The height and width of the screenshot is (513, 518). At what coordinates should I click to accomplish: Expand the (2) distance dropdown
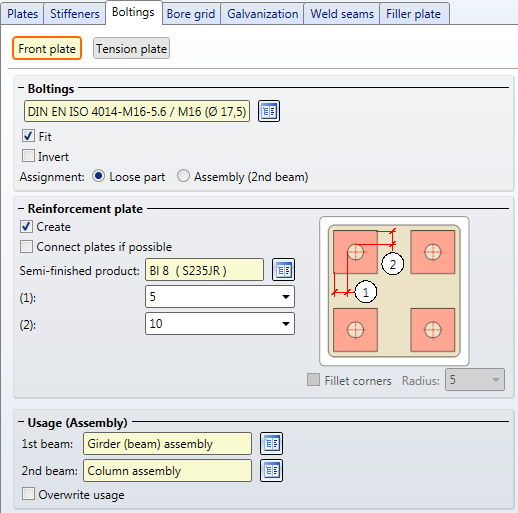point(286,324)
